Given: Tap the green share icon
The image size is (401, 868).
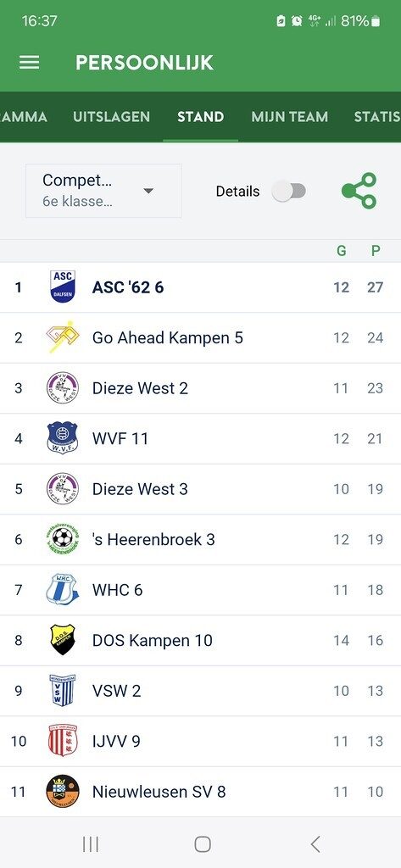Looking at the screenshot, I should click(359, 191).
